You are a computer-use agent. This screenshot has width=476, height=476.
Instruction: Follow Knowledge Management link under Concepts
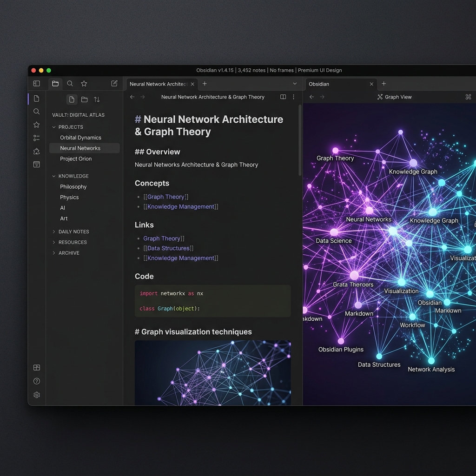(181, 206)
